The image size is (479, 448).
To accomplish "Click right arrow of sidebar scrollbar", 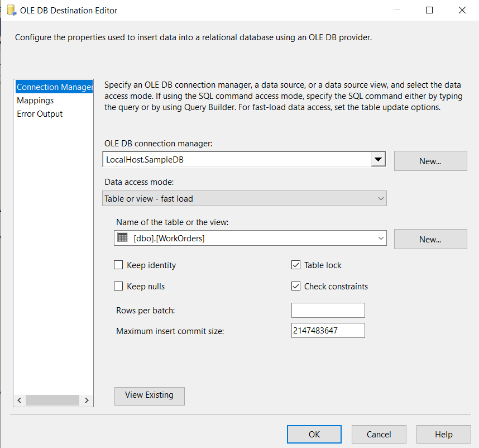I will (87, 400).
